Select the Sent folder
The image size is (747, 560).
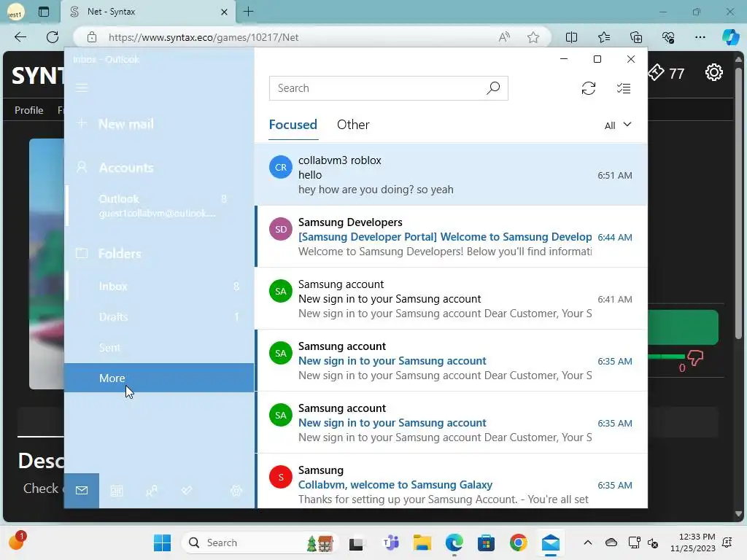pyautogui.click(x=159, y=348)
